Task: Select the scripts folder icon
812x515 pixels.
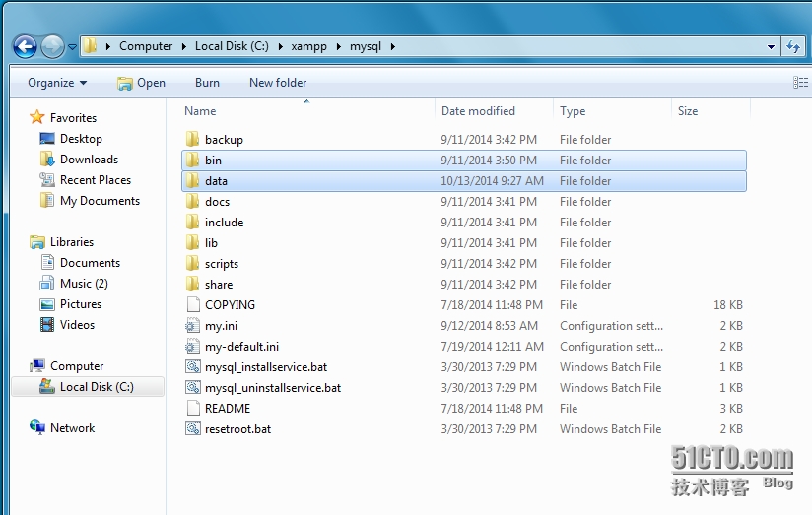Action: [x=192, y=264]
